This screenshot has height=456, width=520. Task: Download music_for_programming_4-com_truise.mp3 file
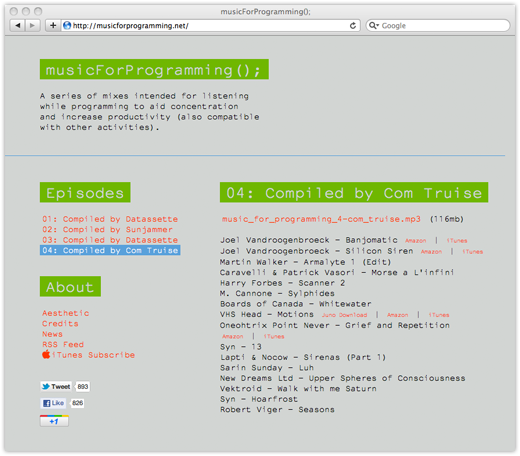click(321, 219)
